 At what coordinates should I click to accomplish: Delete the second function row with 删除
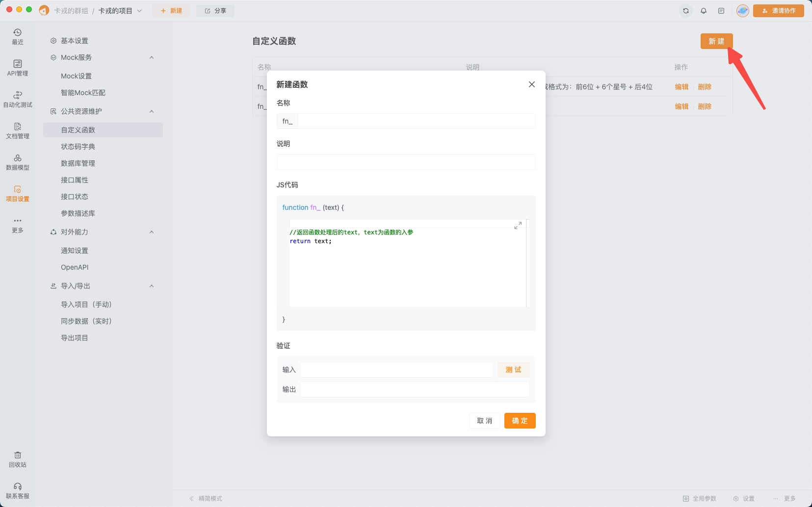[x=705, y=106]
